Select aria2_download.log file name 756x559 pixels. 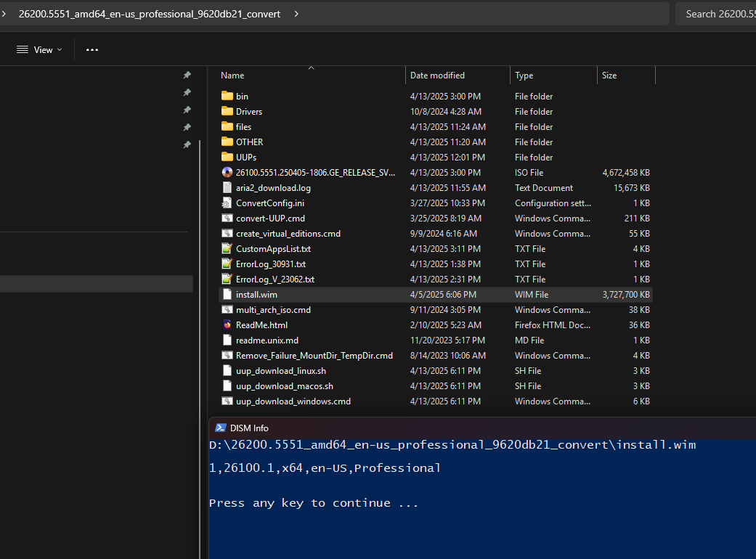273,187
